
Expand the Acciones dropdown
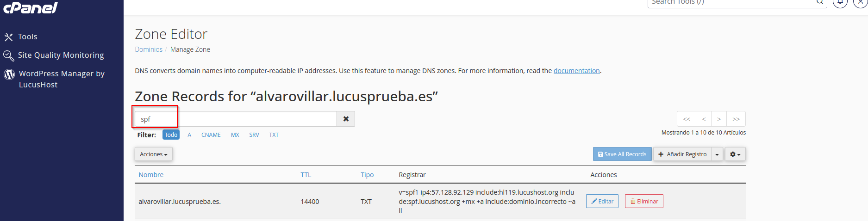pos(154,154)
